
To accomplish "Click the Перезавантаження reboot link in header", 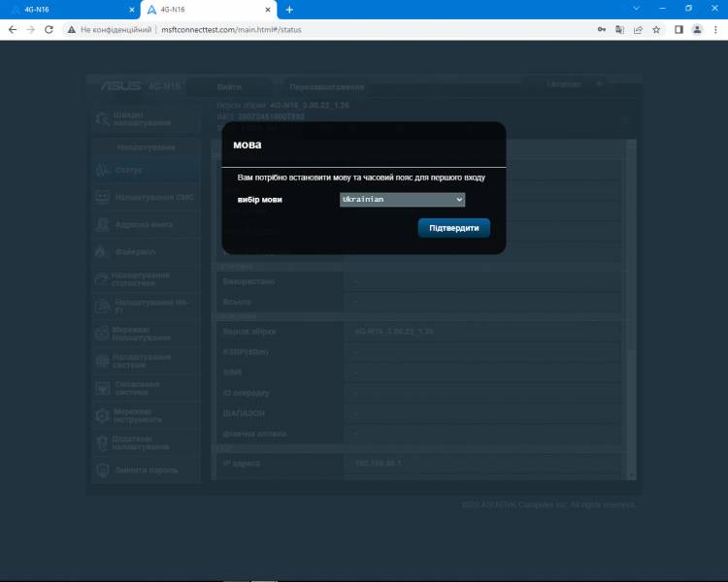I will tap(326, 87).
